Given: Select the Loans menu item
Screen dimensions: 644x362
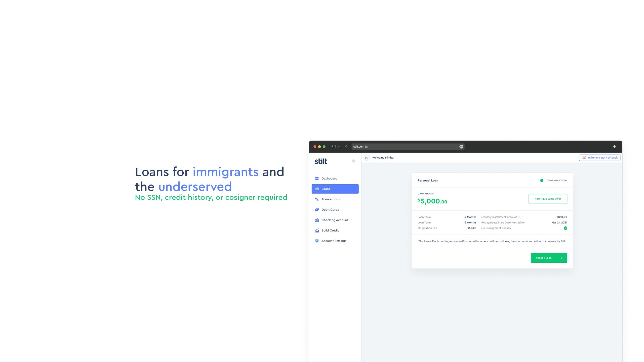Looking at the screenshot, I should [x=335, y=189].
